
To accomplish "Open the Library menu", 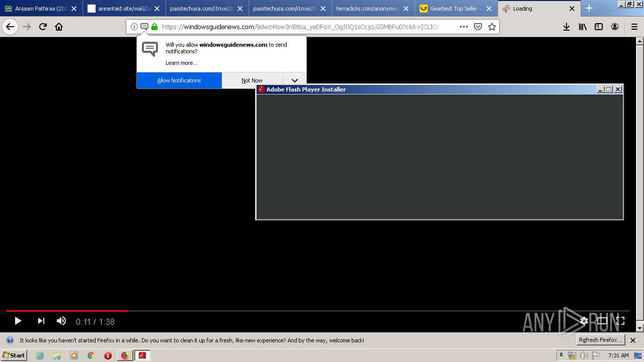I will pos(583,27).
